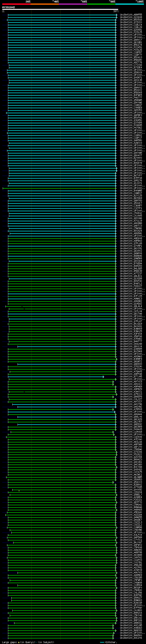The image size is (146, 644).
Task: Click the UniRef100_P15126 label
Action: pos(131,50)
